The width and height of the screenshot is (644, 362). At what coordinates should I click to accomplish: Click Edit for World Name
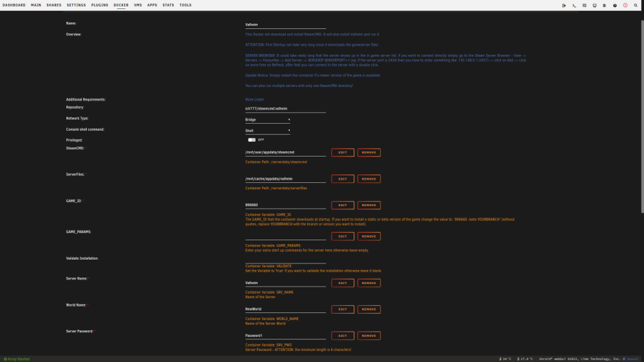click(x=343, y=309)
